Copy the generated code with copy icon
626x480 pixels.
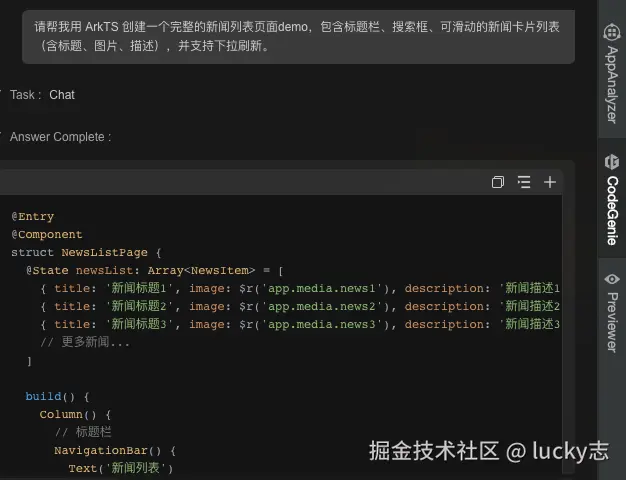(498, 182)
